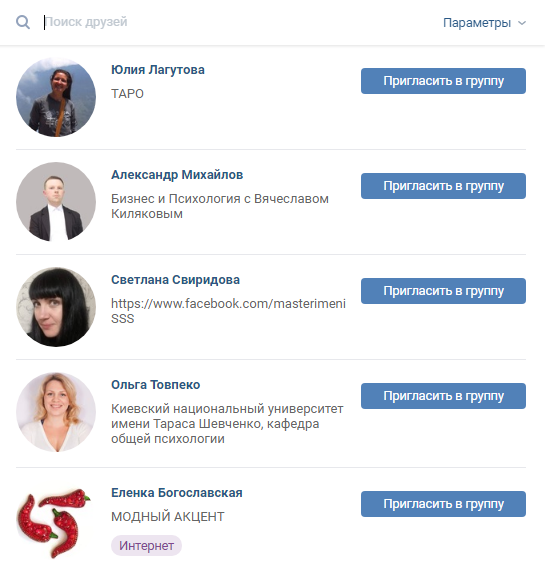Click the Интернет tag label
545x574 pixels.
(x=146, y=545)
